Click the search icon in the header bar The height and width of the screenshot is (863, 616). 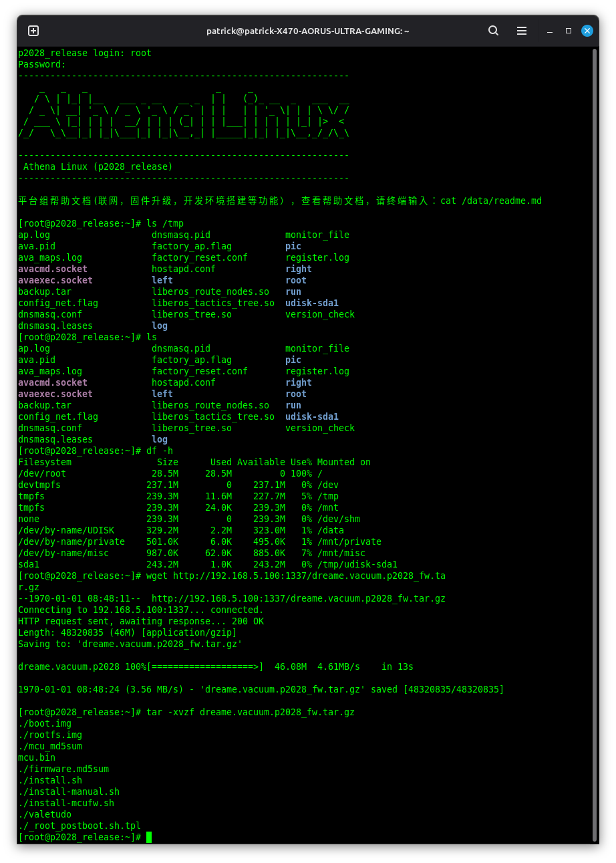click(x=493, y=31)
